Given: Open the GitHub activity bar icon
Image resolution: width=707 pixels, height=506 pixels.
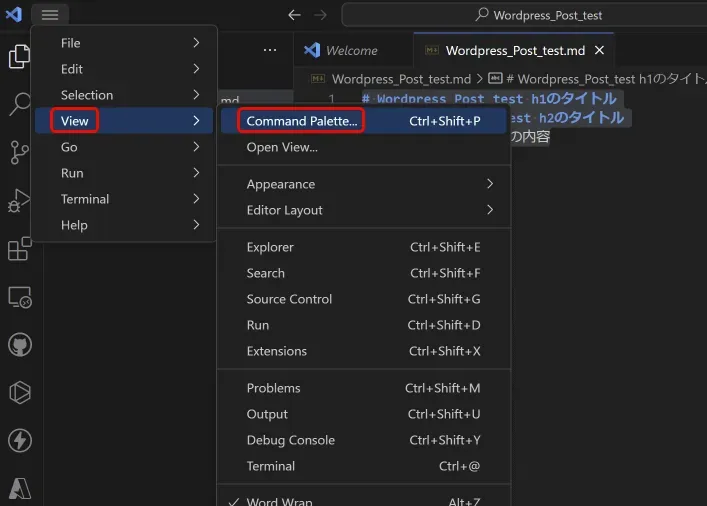Looking at the screenshot, I should pos(19,345).
